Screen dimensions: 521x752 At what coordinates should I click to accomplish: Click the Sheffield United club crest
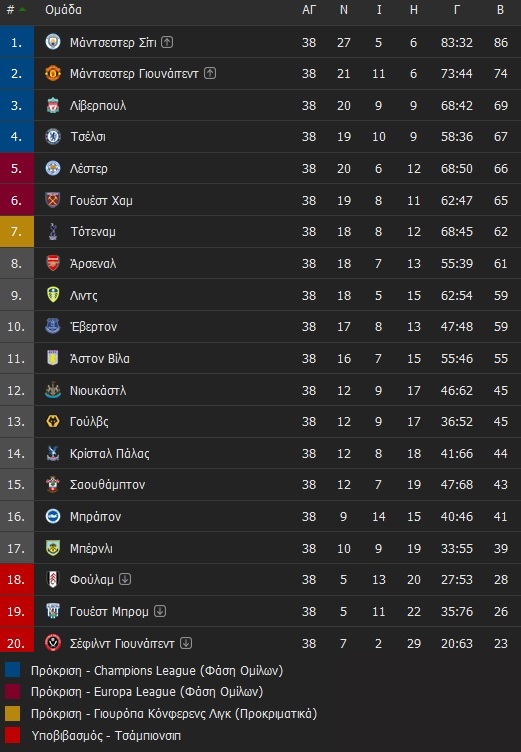[x=53, y=643]
